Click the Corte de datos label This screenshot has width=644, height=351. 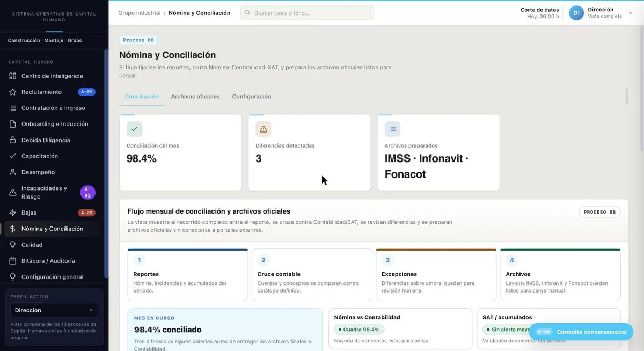tap(539, 10)
